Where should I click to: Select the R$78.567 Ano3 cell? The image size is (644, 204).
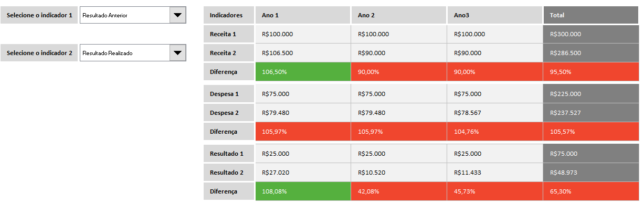[x=495, y=113]
